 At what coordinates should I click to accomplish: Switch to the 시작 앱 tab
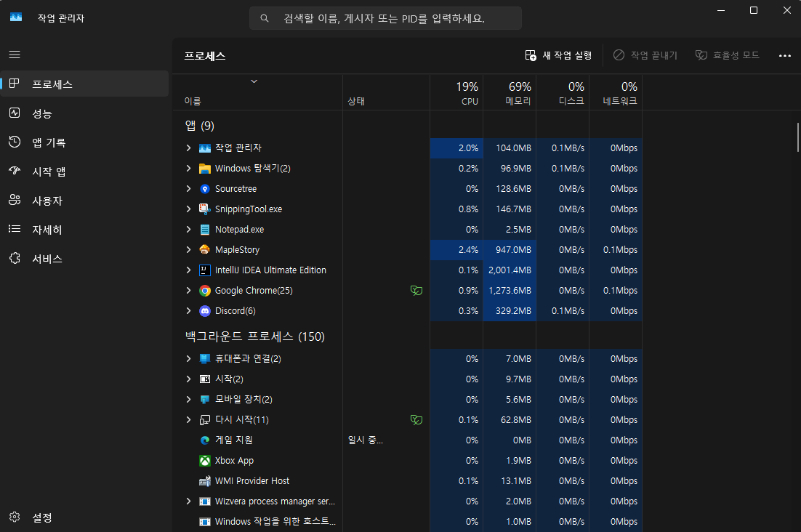tap(85, 171)
